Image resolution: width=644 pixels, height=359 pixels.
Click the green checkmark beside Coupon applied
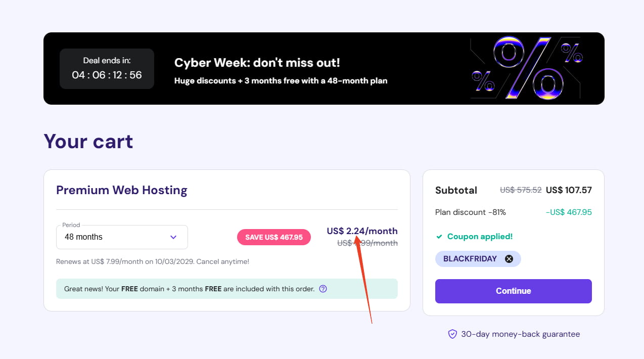[x=439, y=236]
